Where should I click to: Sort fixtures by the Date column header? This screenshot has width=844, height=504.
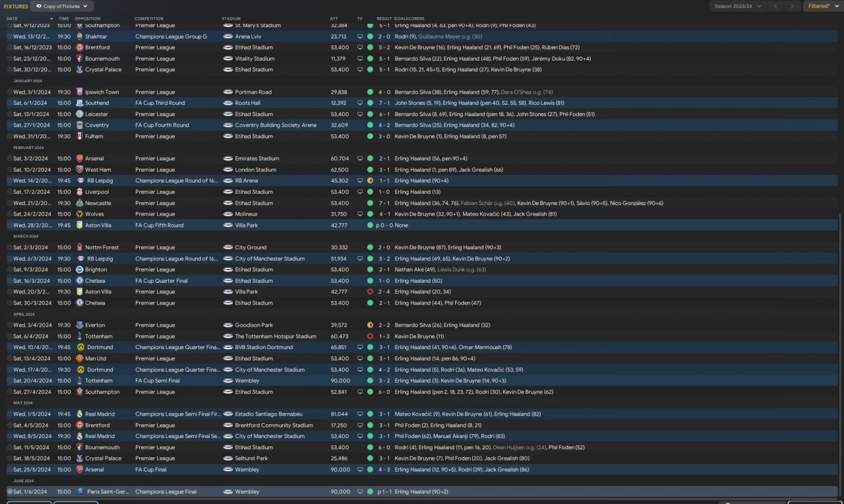13,18
